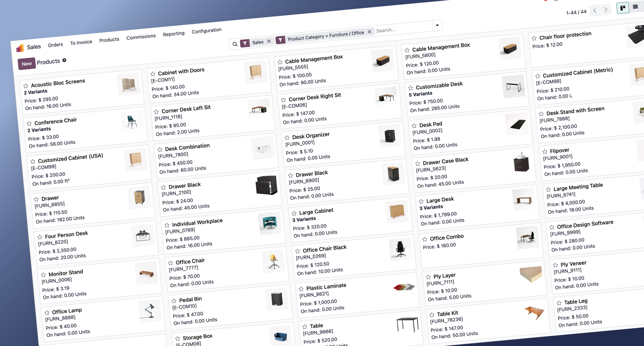This screenshot has height=346, width=644.
Task: Click the Office Chair yellow thumbnail
Action: 273,261
